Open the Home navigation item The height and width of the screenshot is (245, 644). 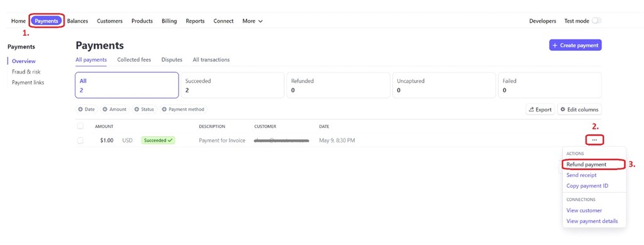(x=18, y=21)
